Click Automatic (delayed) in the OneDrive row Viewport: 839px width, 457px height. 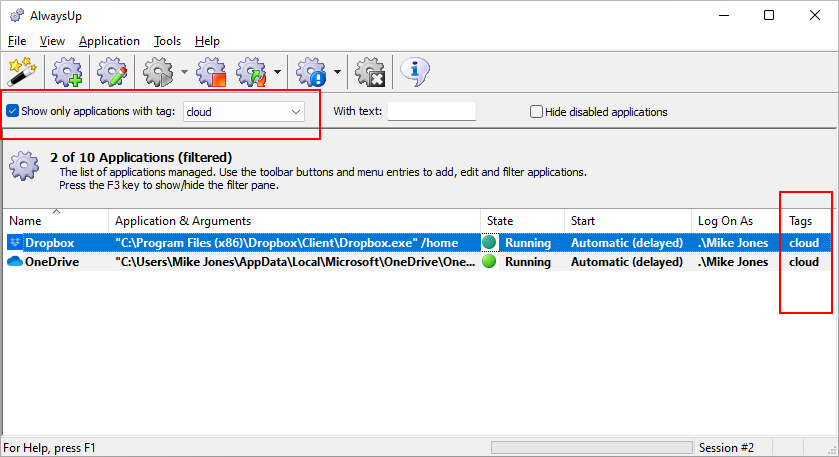click(627, 262)
